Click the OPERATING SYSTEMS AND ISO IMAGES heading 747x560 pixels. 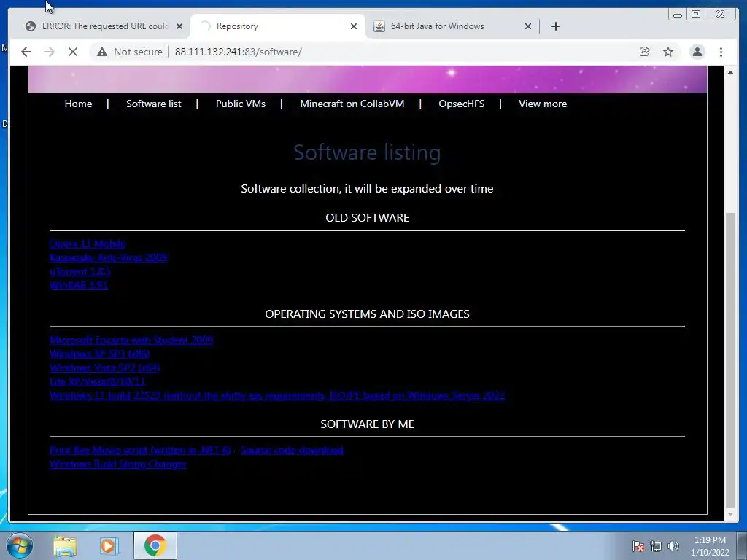pyautogui.click(x=368, y=314)
